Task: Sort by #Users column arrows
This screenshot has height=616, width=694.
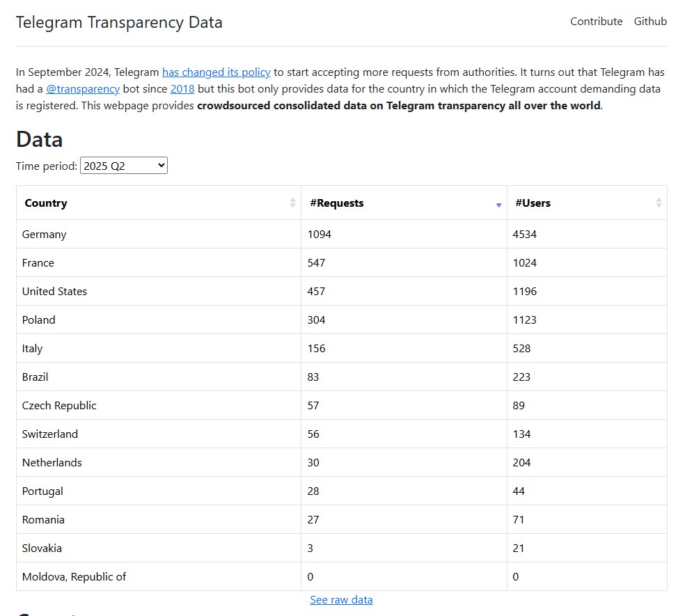Action: [658, 203]
